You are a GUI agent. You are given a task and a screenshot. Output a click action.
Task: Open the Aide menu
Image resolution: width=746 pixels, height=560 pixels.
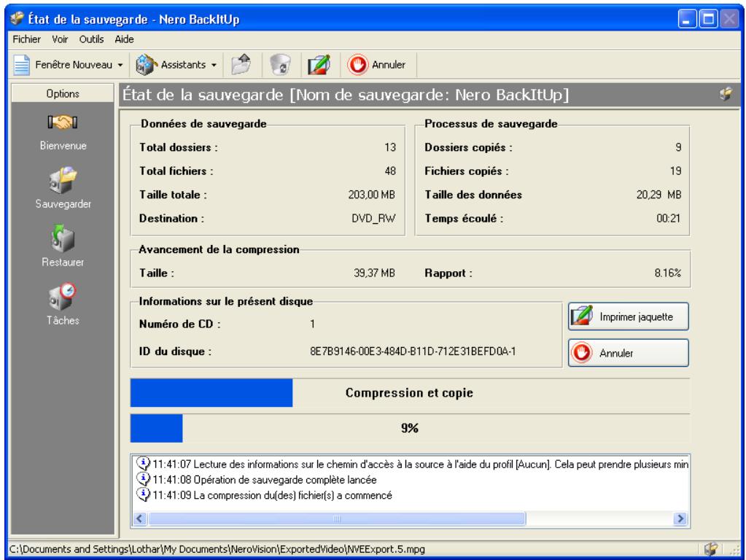(x=124, y=39)
